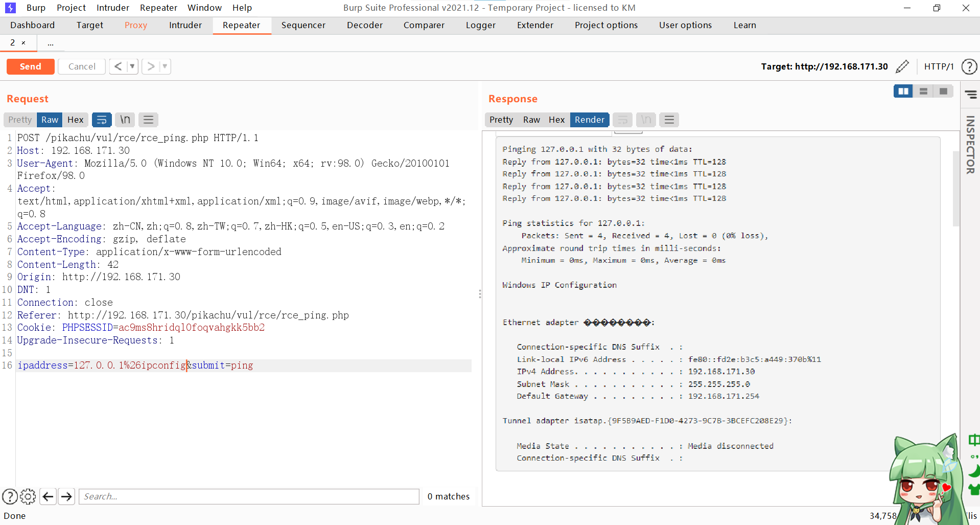The height and width of the screenshot is (525, 980).
Task: Switch to the Dashboard tab
Action: [x=32, y=25]
